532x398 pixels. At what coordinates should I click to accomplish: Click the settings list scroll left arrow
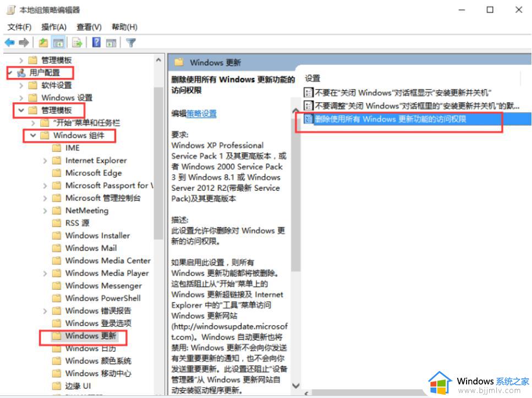point(306,393)
